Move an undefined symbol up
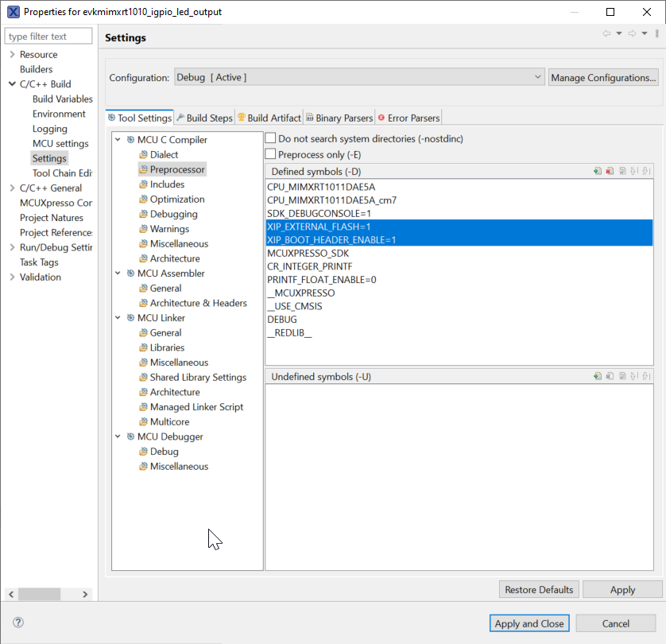This screenshot has width=666, height=644. 634,376
